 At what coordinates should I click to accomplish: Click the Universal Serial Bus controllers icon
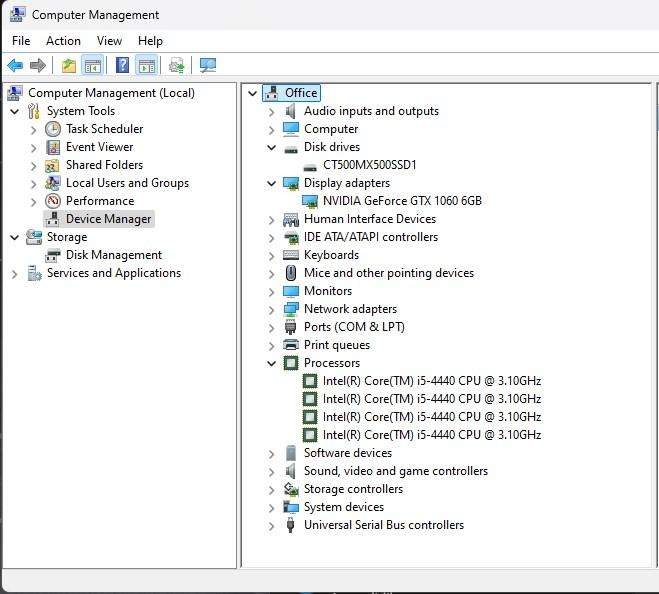(290, 525)
